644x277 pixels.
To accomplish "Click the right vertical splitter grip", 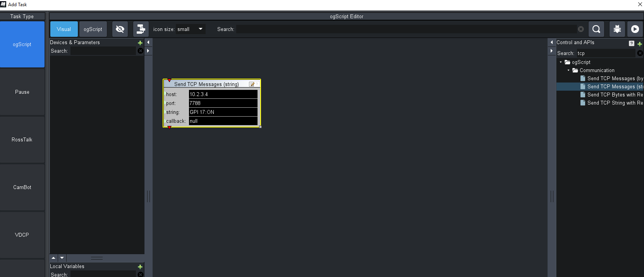I will click(x=552, y=196).
